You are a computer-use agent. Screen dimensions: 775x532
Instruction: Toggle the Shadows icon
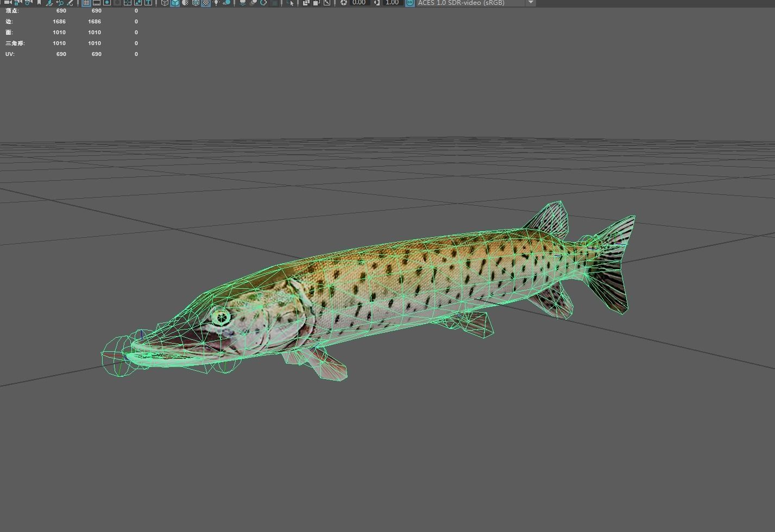[226, 3]
